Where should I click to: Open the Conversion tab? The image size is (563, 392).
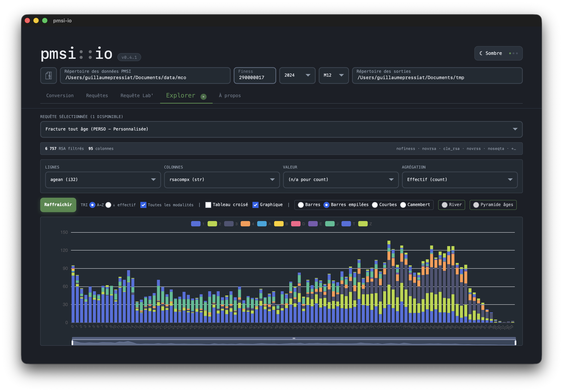coord(60,96)
